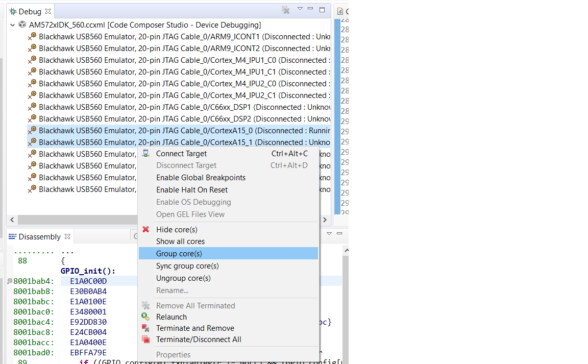The image size is (588, 364).
Task: Select the Cortex_M4_IPU2_C0 core entry
Action: [x=184, y=84]
